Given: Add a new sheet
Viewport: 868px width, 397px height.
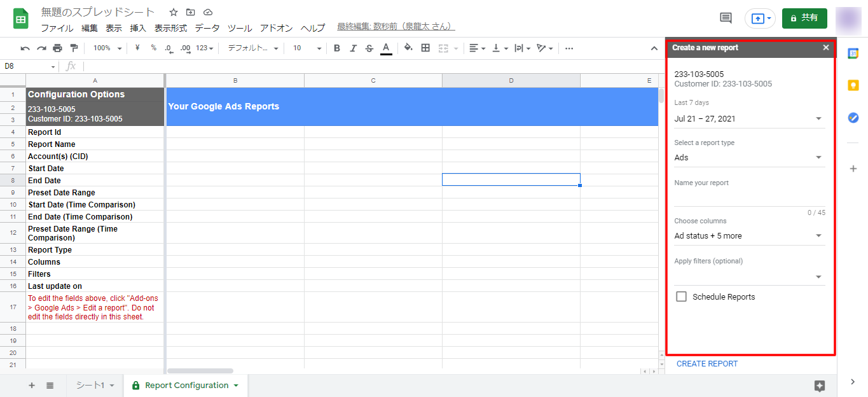Looking at the screenshot, I should [32, 386].
